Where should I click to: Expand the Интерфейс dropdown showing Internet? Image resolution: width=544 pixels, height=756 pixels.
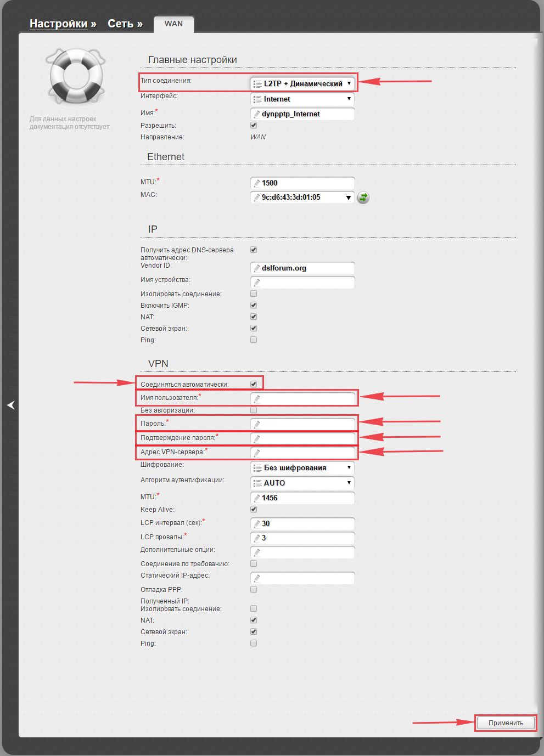pyautogui.click(x=302, y=99)
